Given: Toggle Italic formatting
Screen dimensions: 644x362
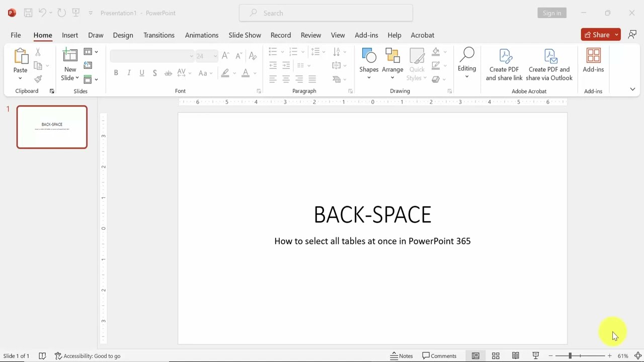Looking at the screenshot, I should pyautogui.click(x=129, y=73).
